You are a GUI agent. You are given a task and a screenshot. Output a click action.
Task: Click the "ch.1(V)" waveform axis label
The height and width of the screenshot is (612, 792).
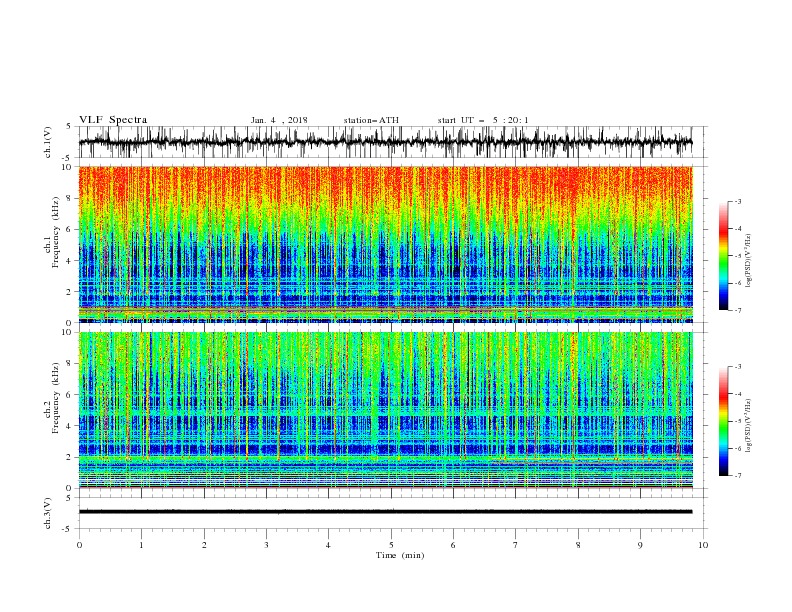48,142
